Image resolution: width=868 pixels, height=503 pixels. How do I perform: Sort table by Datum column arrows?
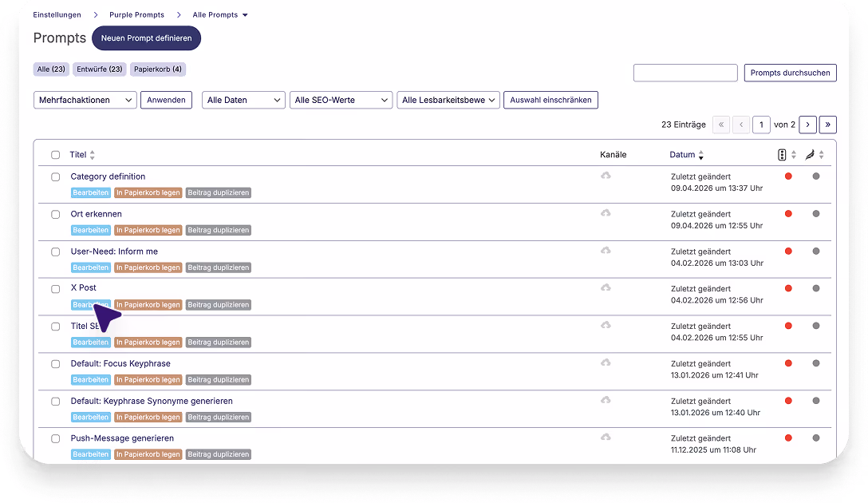700,155
